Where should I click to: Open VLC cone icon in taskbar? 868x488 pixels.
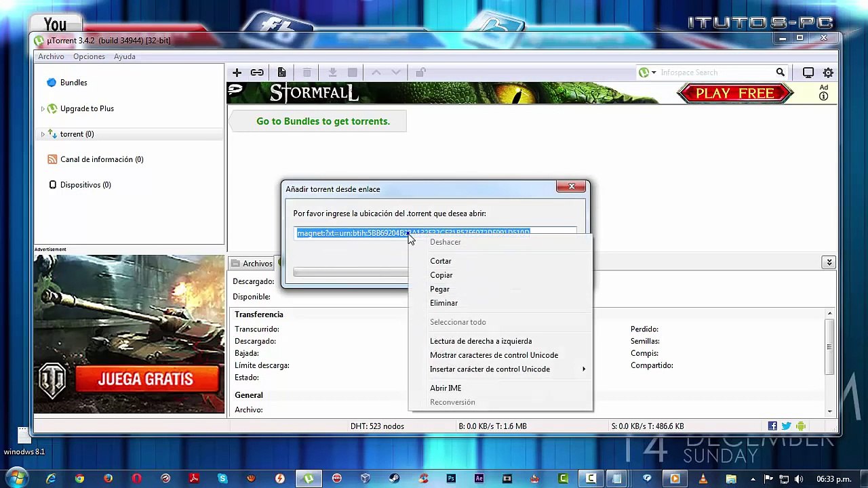coord(703,479)
